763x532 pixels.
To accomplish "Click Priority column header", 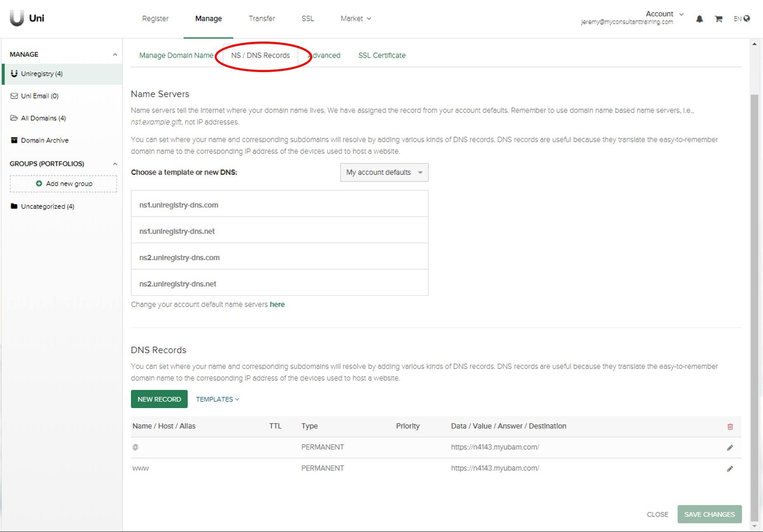I will pos(408,427).
